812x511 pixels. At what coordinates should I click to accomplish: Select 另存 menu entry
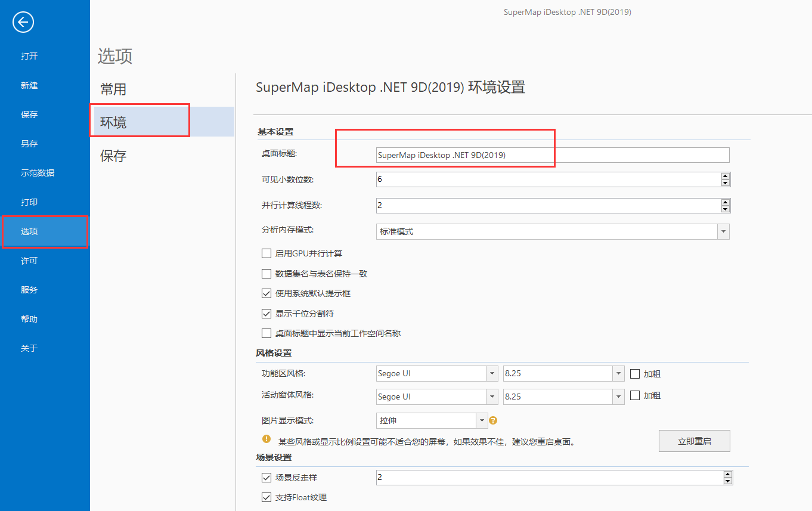pyautogui.click(x=29, y=144)
